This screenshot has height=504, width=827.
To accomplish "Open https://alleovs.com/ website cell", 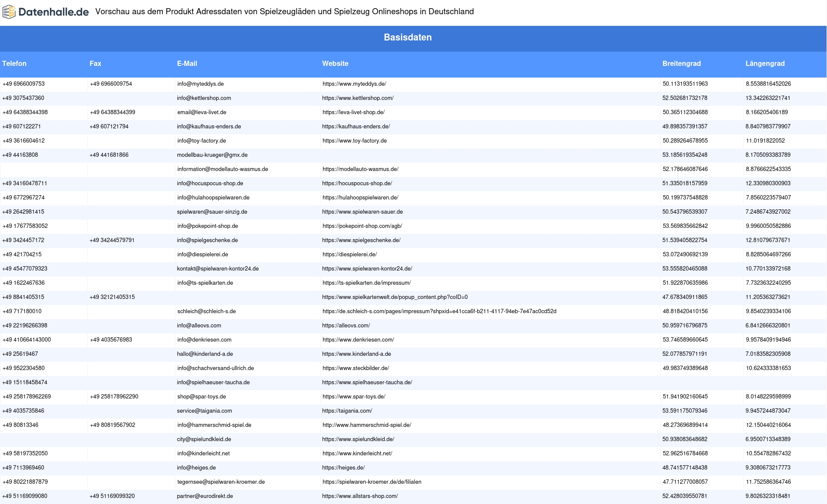I will [x=346, y=326].
